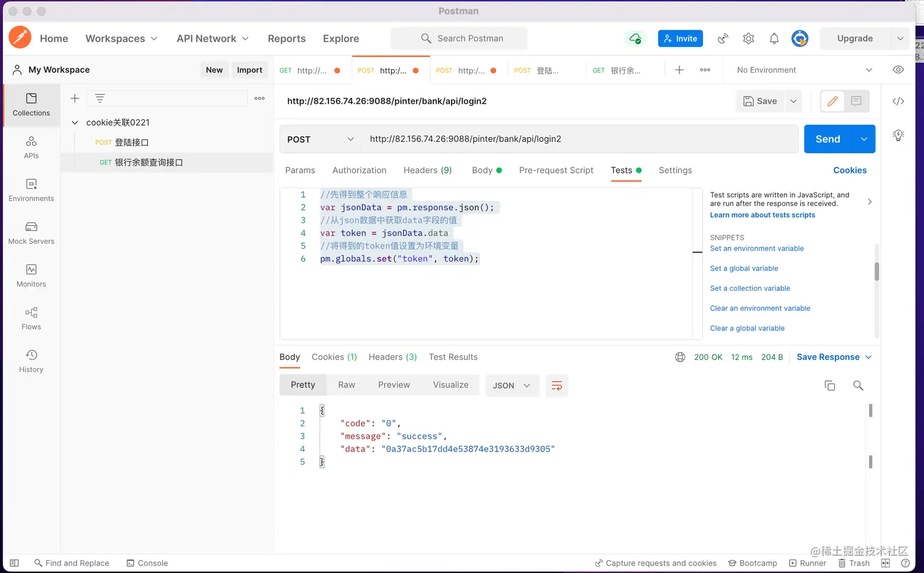Open the satellite capture requests icon
924x573 pixels.
723,38
